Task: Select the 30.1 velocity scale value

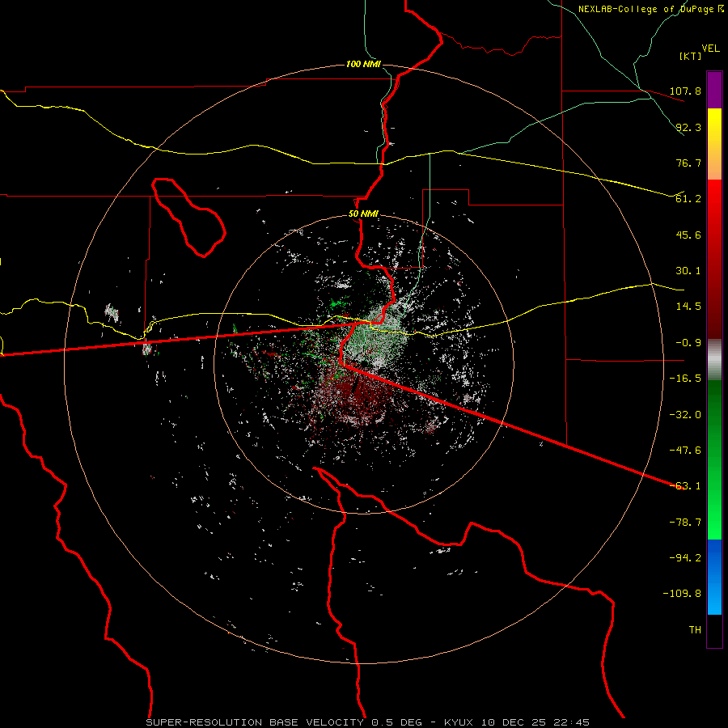Action: tap(688, 271)
